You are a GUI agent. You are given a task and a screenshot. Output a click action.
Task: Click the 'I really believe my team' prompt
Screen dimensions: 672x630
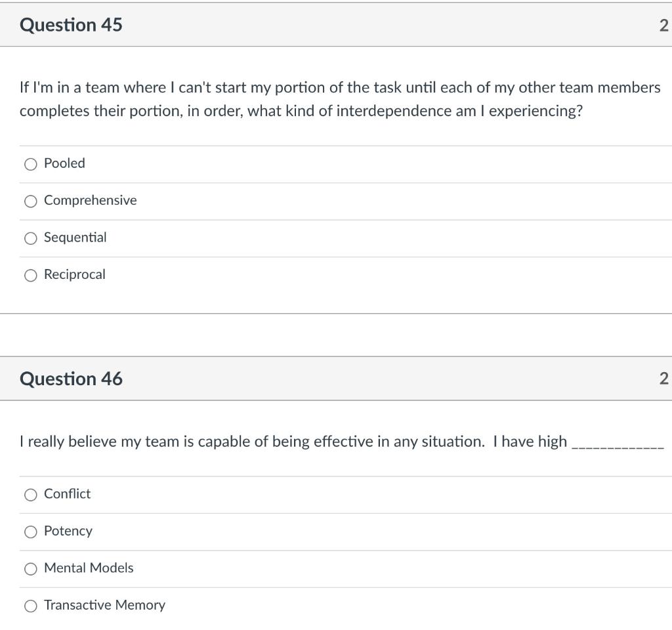293,442
